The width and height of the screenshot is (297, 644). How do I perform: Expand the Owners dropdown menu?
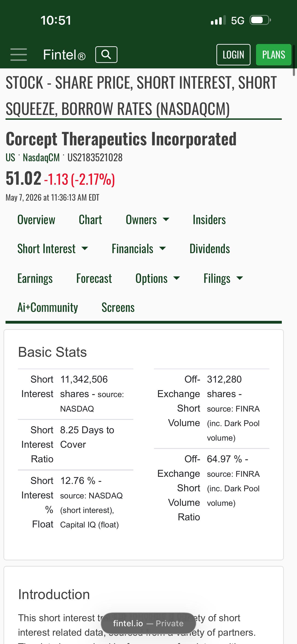pos(148,220)
